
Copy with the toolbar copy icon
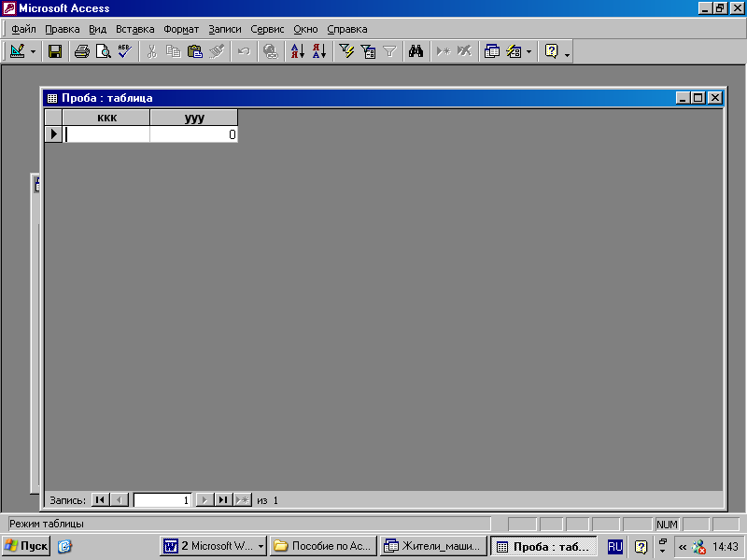(x=174, y=51)
